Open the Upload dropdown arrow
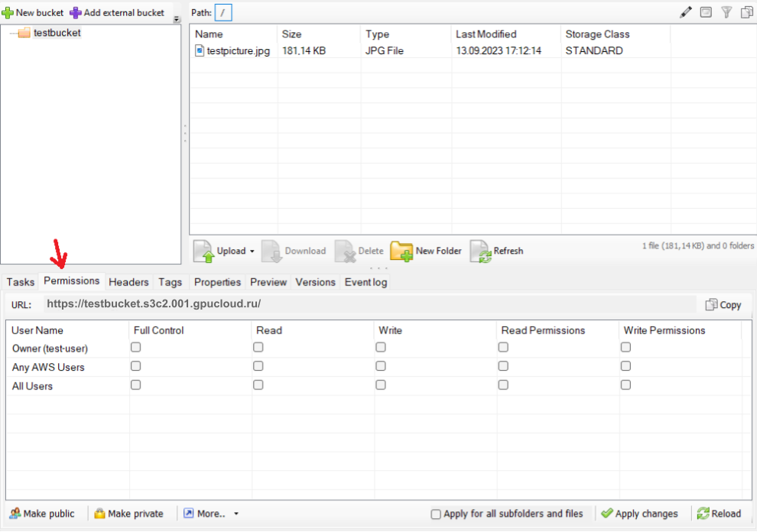This screenshot has height=532, width=757. 252,251
